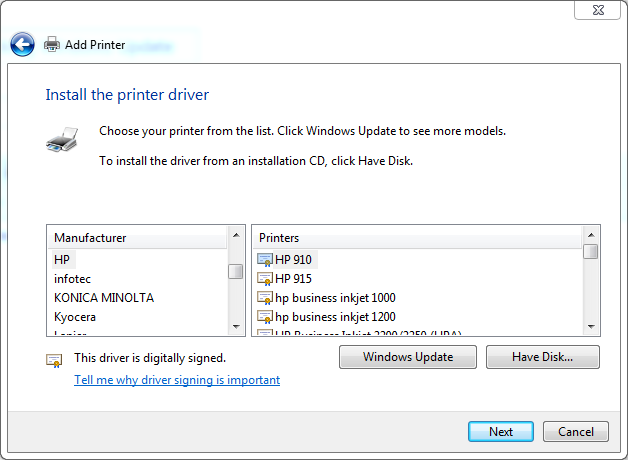Click the digitally signed certificate icon

pyautogui.click(x=54, y=360)
